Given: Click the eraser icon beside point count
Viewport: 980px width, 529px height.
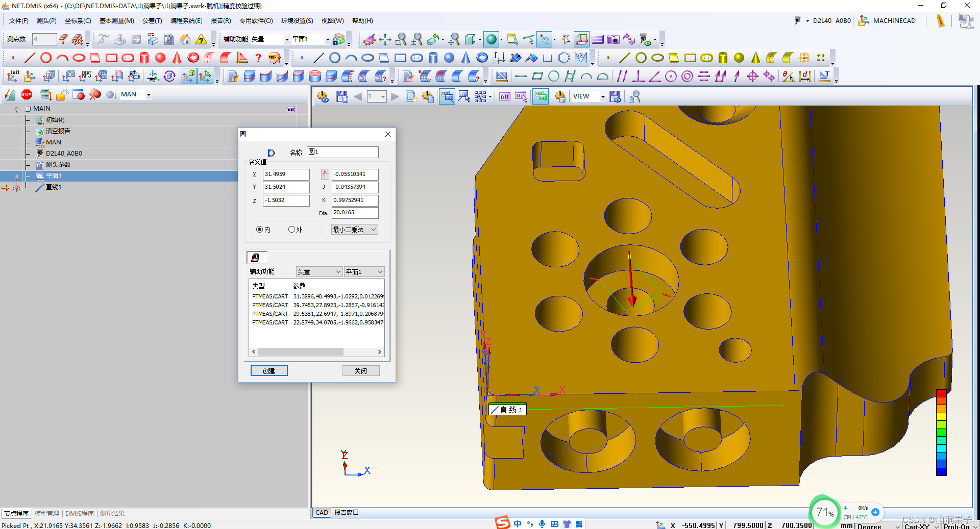Looking at the screenshot, I should pyautogui.click(x=63, y=39).
